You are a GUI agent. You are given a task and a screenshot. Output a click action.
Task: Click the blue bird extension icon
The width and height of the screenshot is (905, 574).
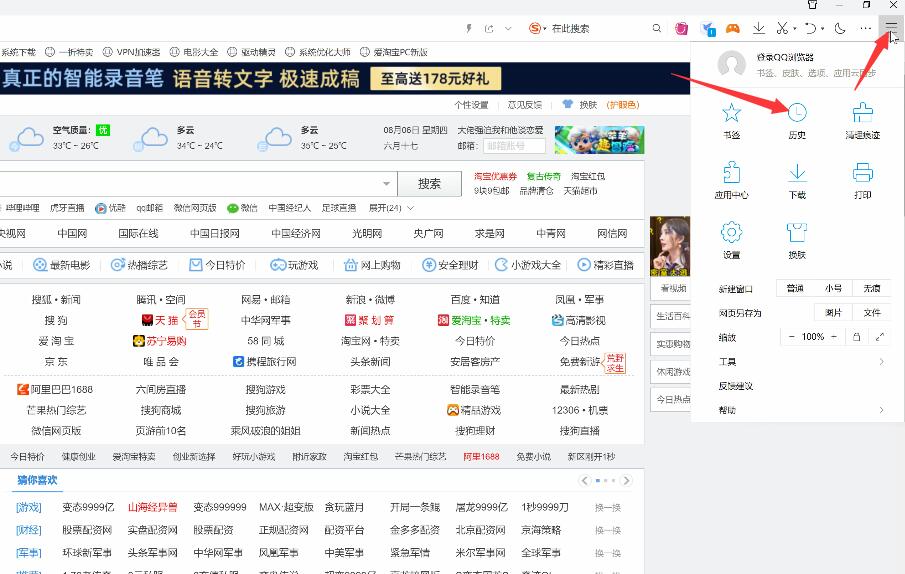708,28
